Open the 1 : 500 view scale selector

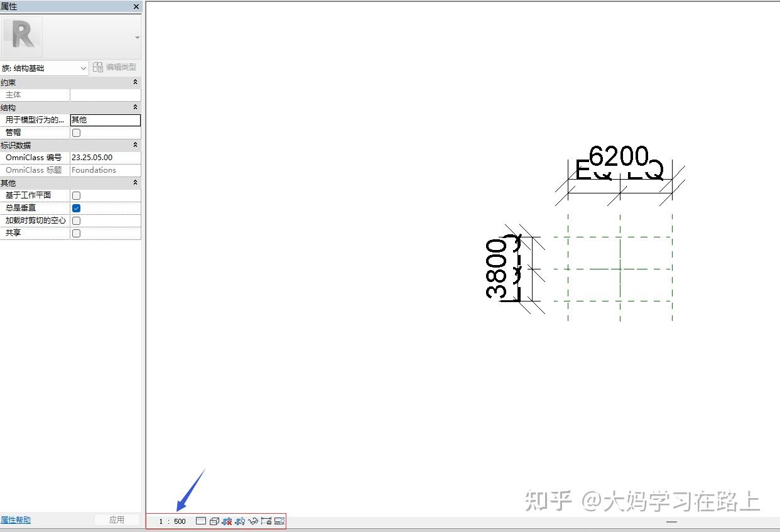tap(172, 521)
